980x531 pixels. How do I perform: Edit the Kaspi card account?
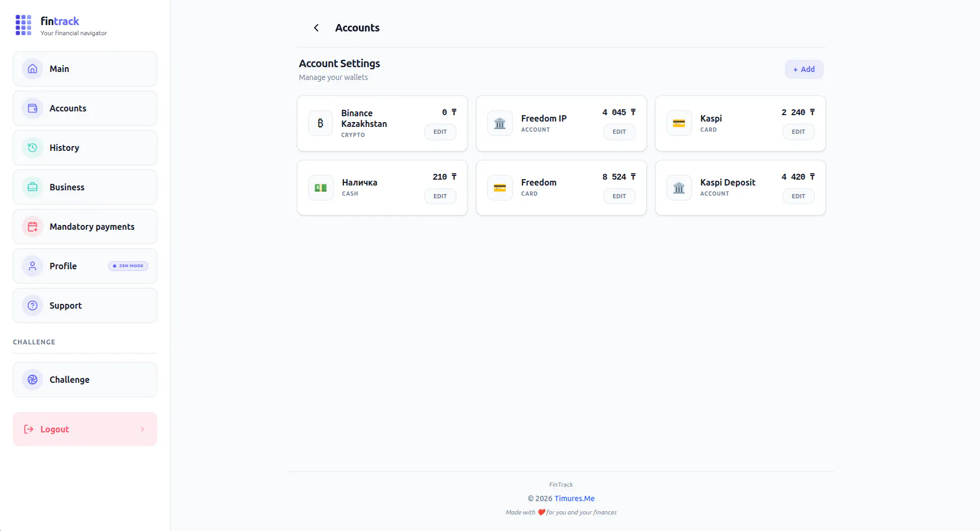click(x=798, y=132)
